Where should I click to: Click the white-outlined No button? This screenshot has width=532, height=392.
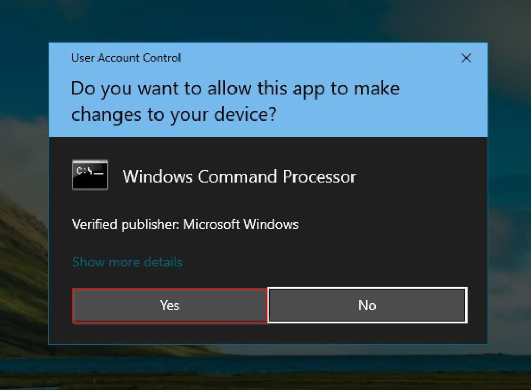(367, 305)
